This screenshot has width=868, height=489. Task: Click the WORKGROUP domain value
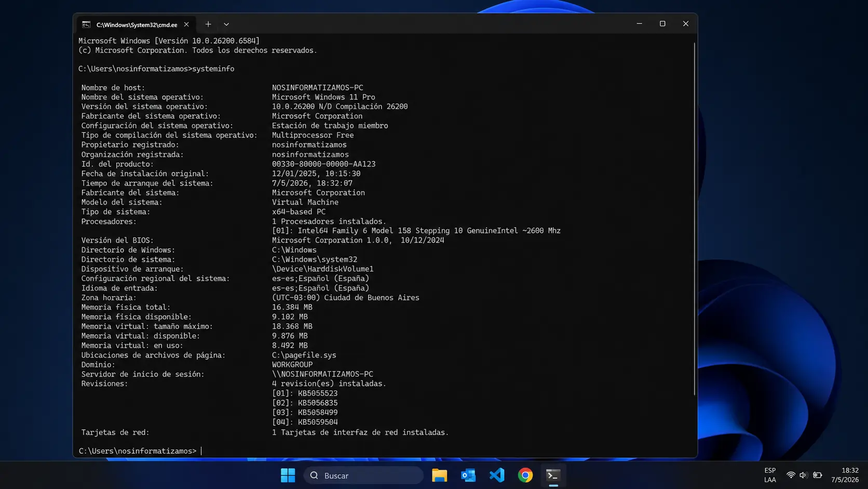[292, 365]
